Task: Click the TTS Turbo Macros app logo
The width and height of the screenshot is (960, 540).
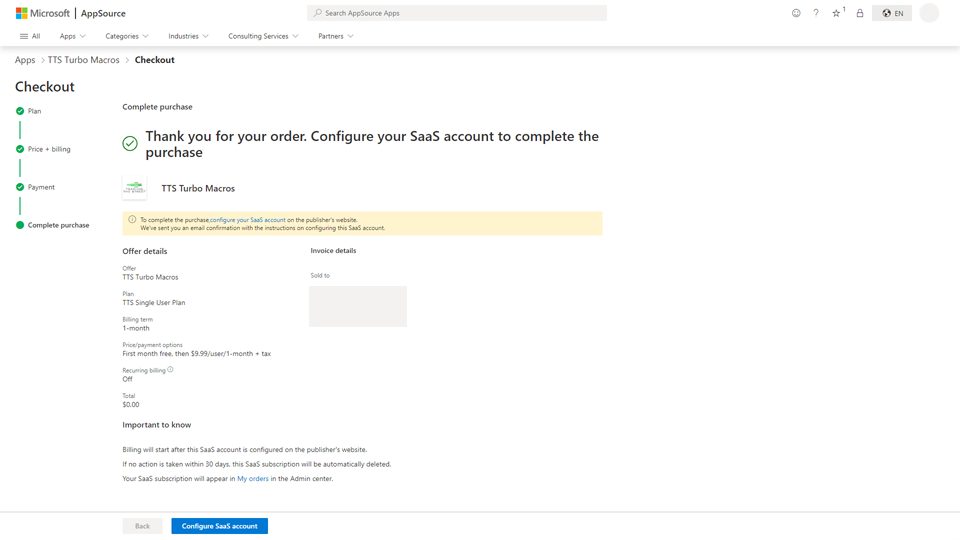Action: [x=135, y=188]
